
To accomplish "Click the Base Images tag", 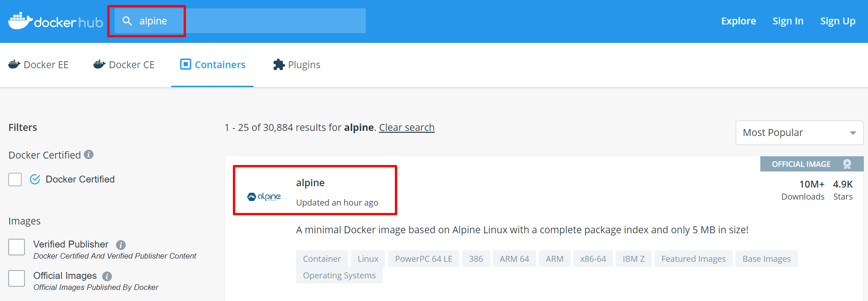I will click(767, 259).
